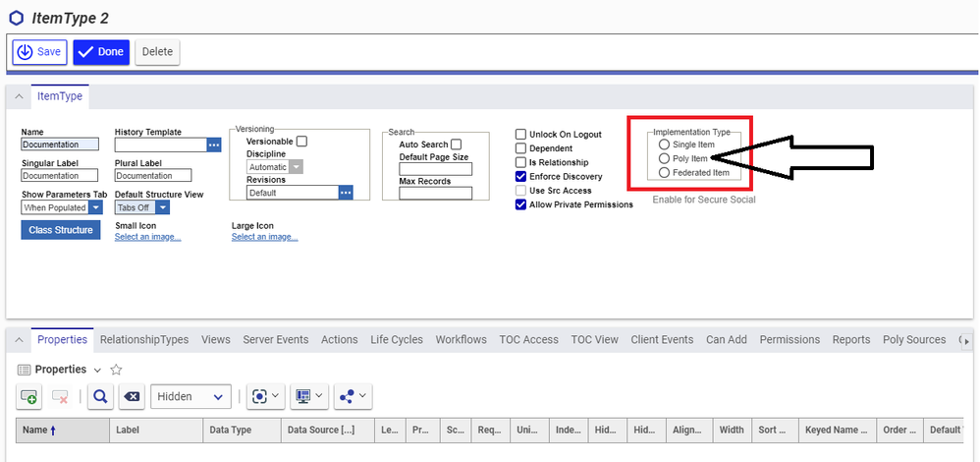
Task: Open the Life Cycles tab
Action: (397, 339)
